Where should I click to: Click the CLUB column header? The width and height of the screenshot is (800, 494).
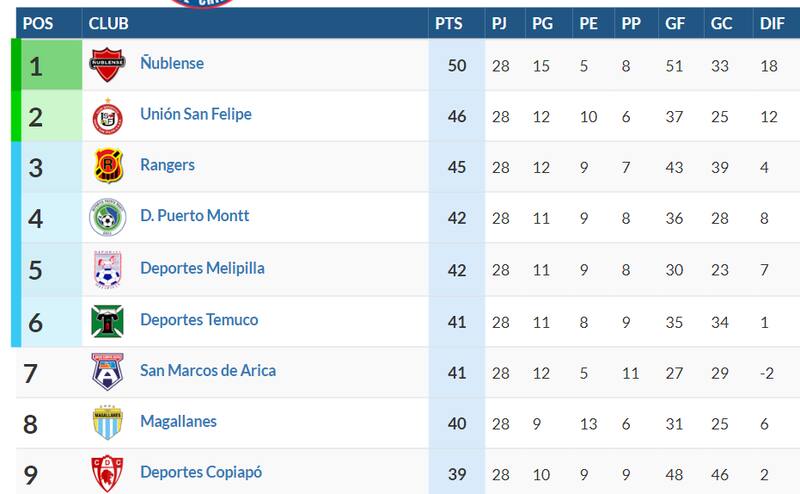[108, 24]
